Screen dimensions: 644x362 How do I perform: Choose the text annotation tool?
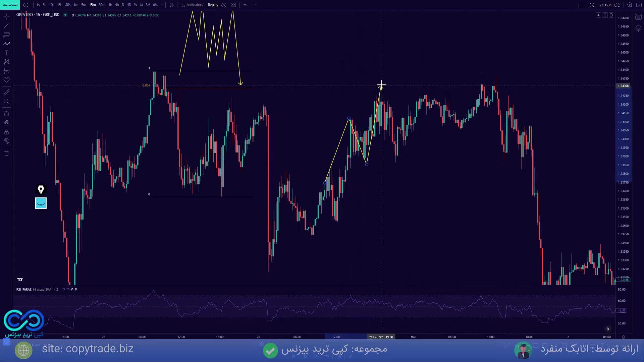tap(6, 53)
